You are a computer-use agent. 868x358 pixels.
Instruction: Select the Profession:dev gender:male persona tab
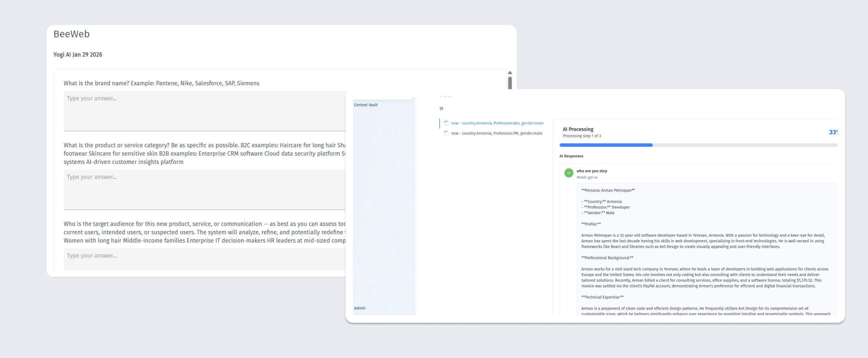click(497, 123)
